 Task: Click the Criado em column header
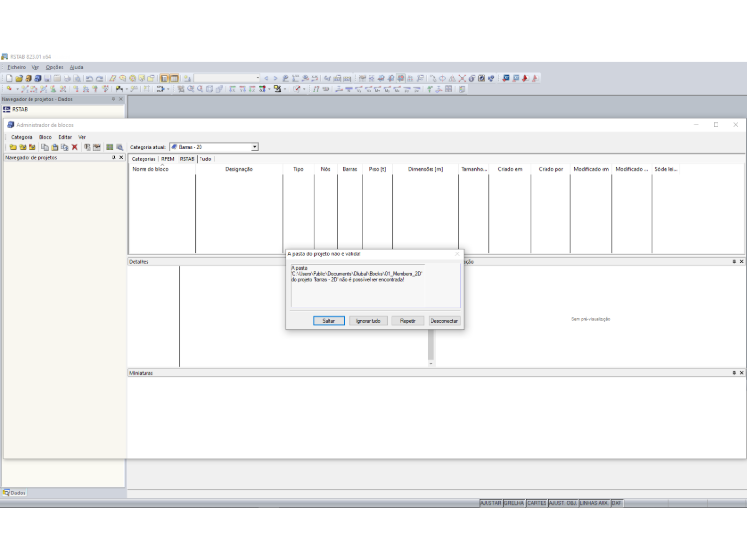(x=510, y=169)
